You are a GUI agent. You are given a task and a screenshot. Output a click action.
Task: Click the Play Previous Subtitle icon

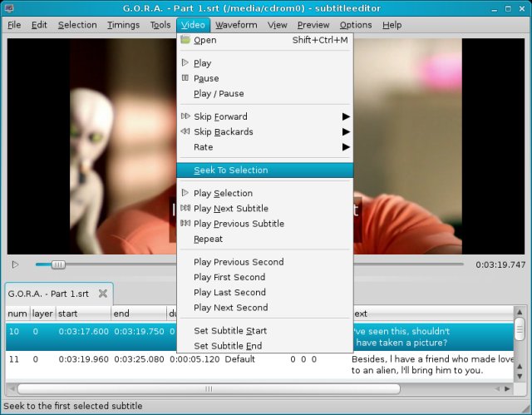(185, 224)
